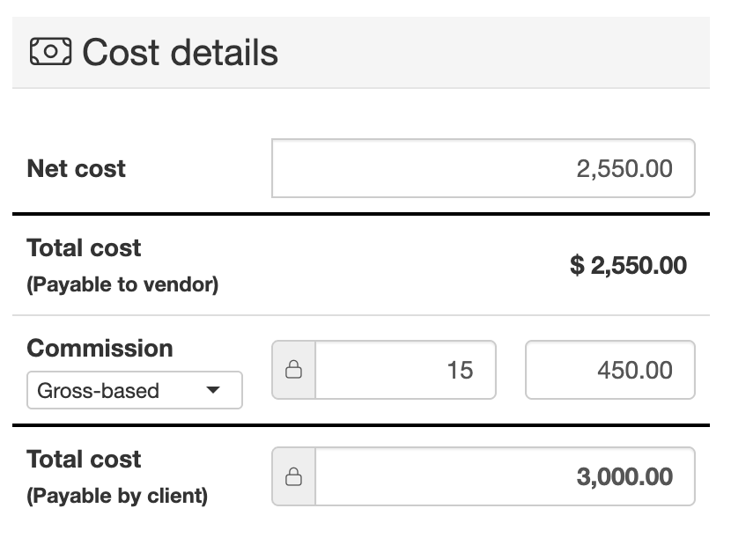Screen dimensions: 731x560
Task: Toggle the lock icon next to commission percentage
Action: 294,370
